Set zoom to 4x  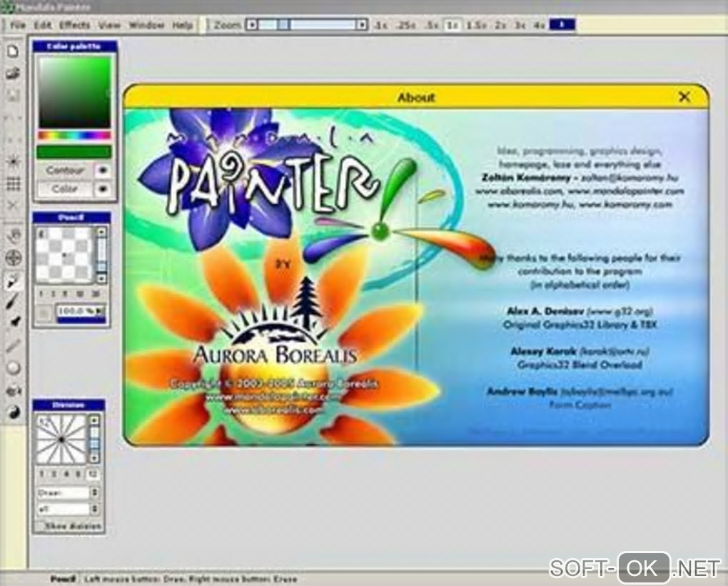point(539,25)
